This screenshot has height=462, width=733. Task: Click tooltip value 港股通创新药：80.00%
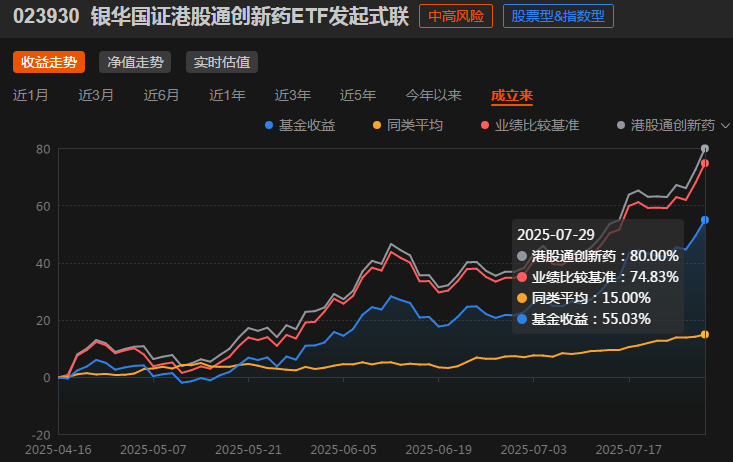click(598, 256)
